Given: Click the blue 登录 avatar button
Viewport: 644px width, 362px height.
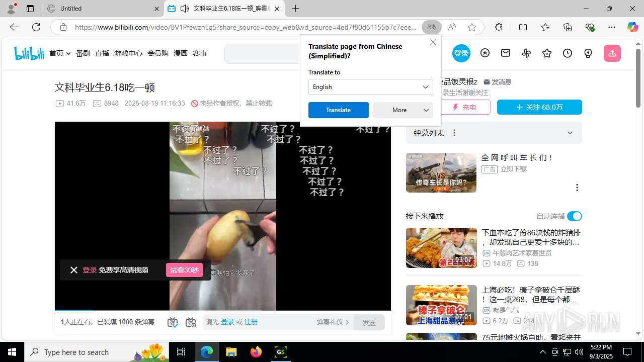Looking at the screenshot, I should point(461,53).
